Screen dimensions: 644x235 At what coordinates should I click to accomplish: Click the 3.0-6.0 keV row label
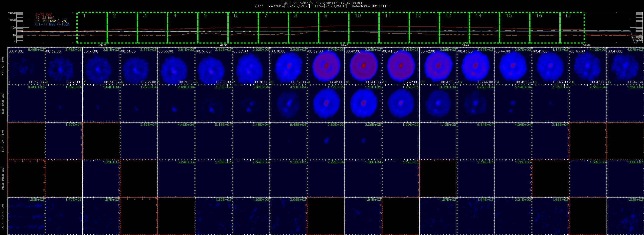coord(3,66)
